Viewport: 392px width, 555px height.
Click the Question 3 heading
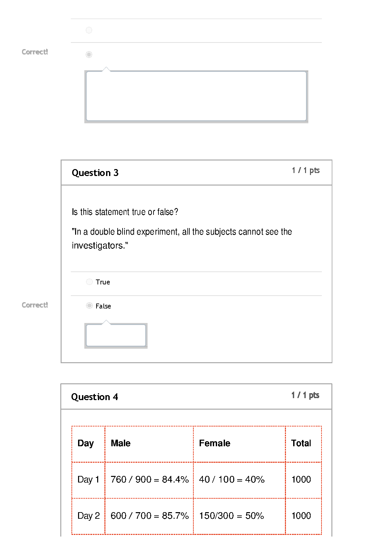[95, 173]
